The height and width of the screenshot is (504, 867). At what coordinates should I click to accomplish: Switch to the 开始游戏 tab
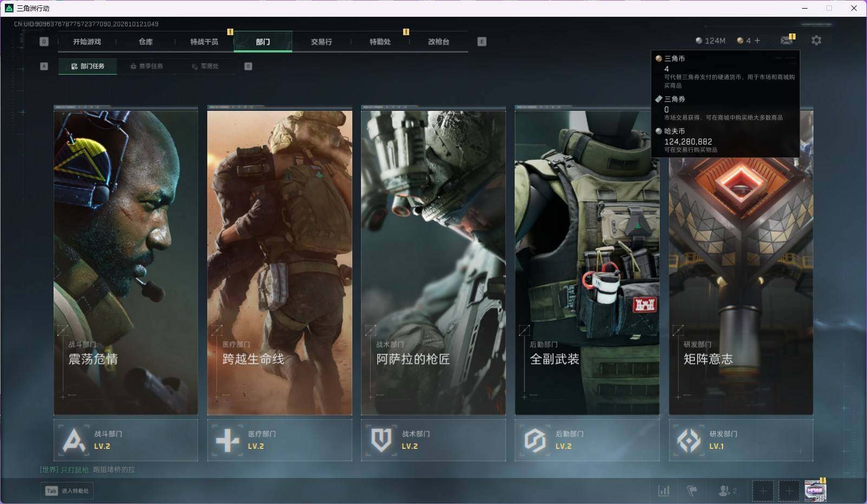87,42
